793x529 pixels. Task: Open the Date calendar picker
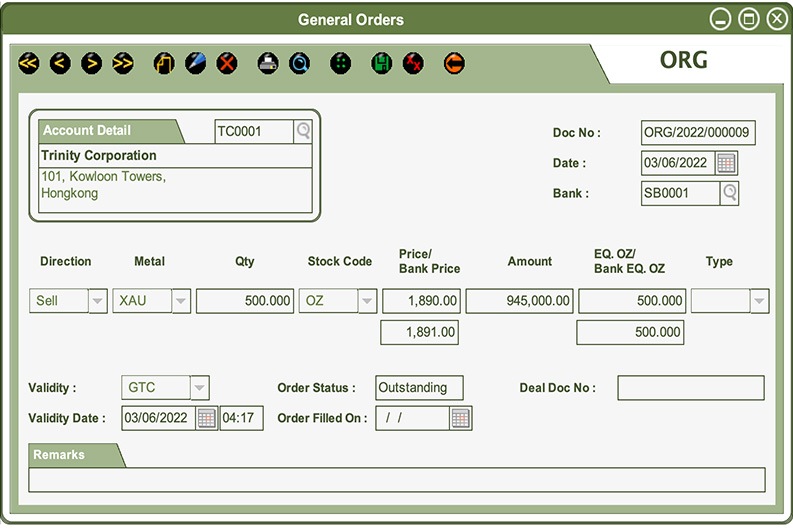pyautogui.click(x=726, y=163)
